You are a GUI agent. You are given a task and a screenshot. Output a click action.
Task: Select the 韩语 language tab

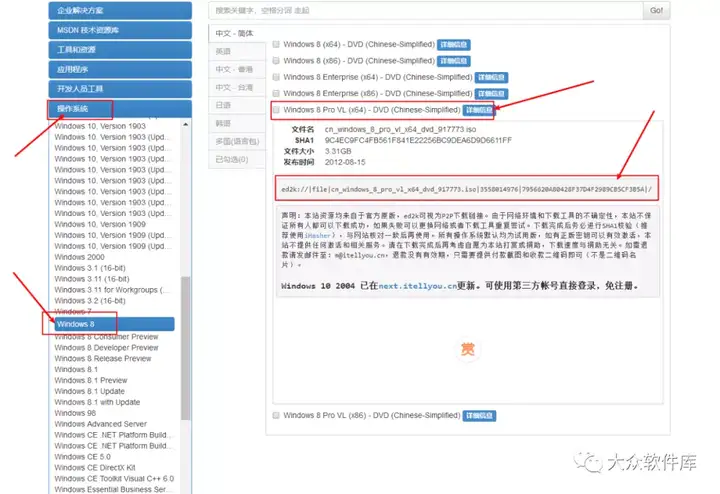tap(237, 124)
